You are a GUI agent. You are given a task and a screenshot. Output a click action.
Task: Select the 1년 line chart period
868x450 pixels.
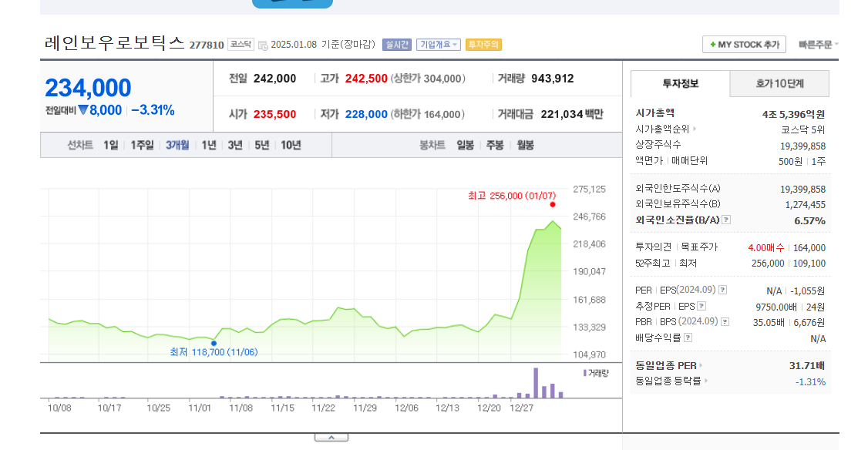(209, 145)
